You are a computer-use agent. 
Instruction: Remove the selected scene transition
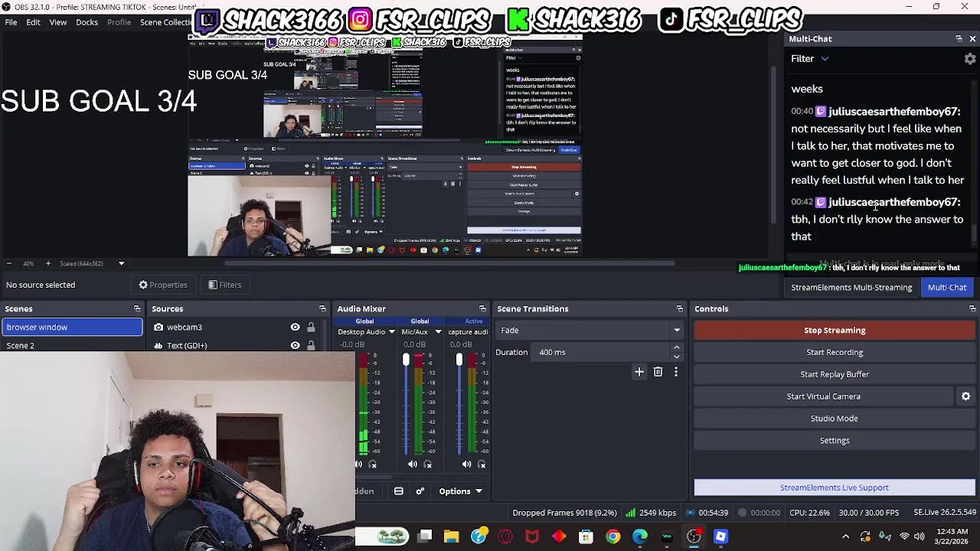tap(658, 372)
